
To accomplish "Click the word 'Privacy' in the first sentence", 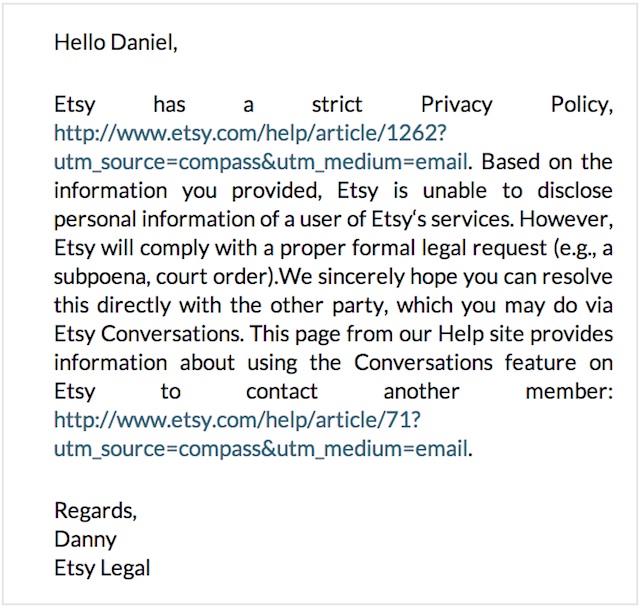I will (457, 105).
